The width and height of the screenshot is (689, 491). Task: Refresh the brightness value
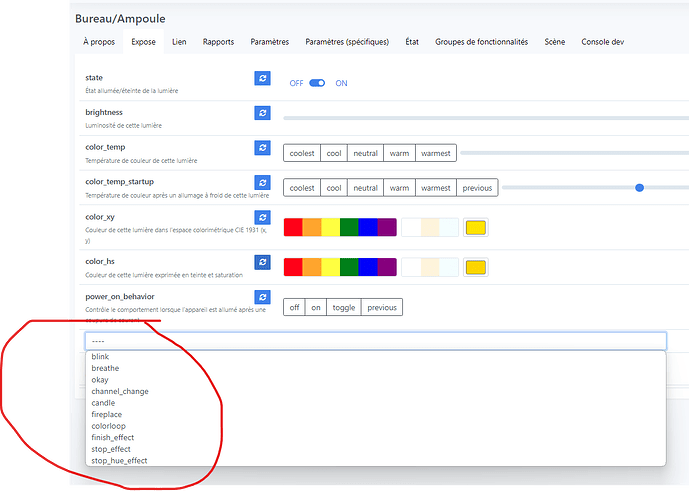coord(262,113)
